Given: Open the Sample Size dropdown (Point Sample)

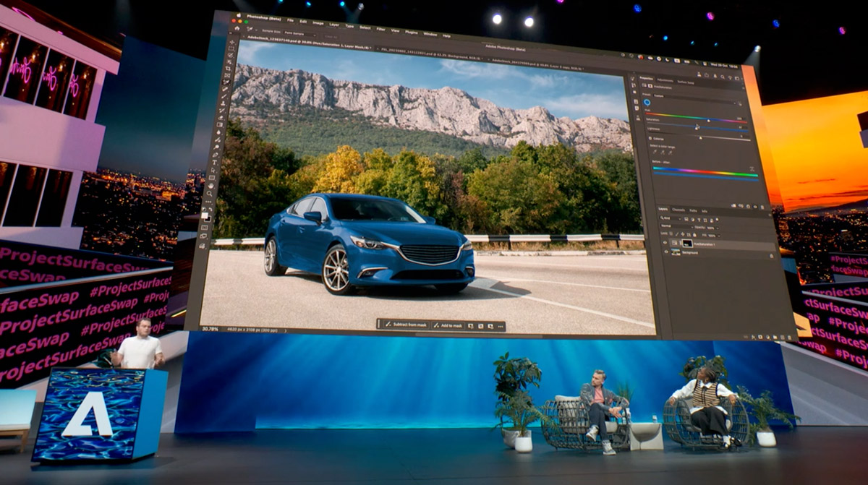Looking at the screenshot, I should tap(299, 33).
